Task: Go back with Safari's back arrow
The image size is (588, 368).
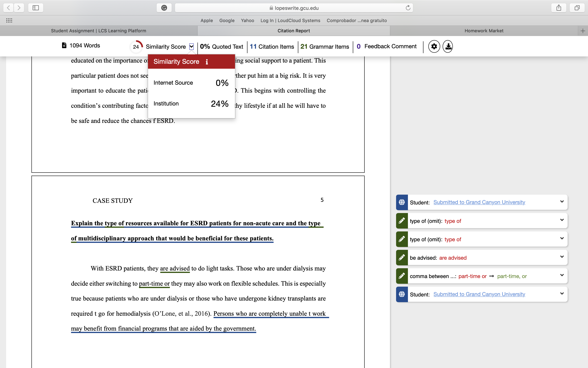Action: coord(9,8)
